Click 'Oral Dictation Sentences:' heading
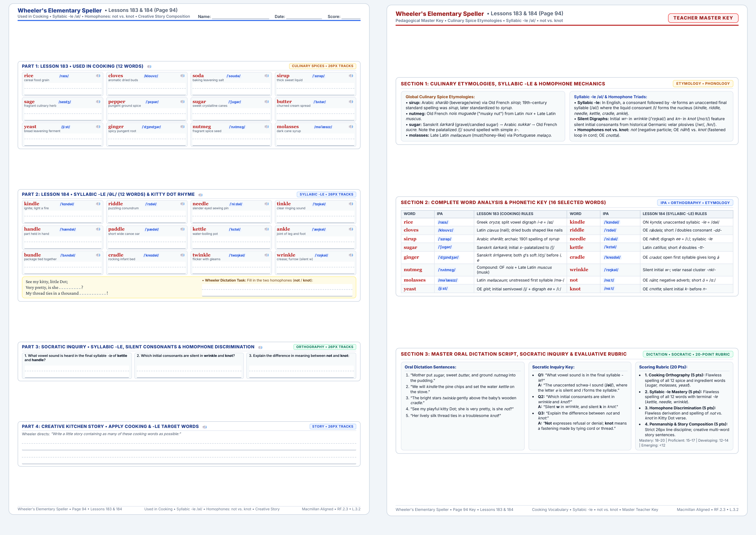The width and height of the screenshot is (756, 535). pos(430,367)
